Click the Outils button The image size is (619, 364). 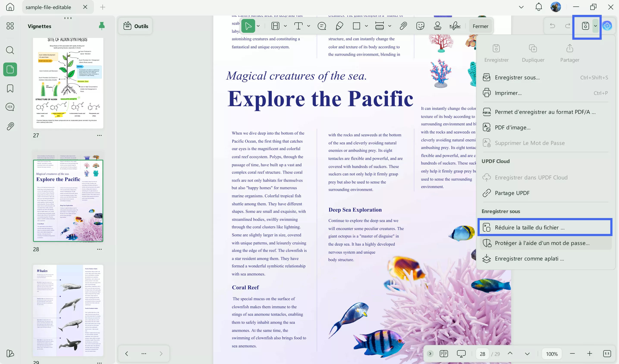point(136,26)
